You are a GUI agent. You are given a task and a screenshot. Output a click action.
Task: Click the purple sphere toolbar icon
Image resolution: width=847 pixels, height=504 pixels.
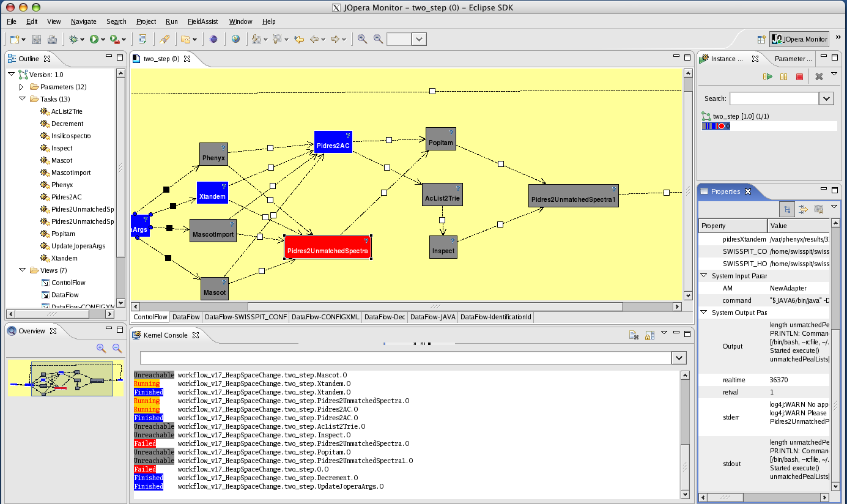(213, 39)
